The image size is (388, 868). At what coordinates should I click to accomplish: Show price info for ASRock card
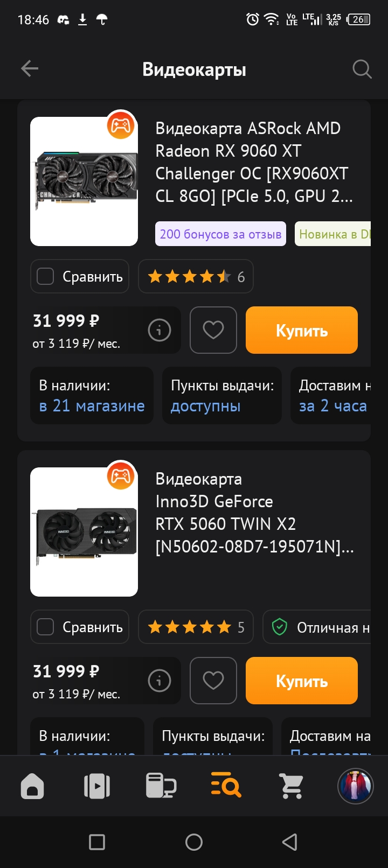160,330
